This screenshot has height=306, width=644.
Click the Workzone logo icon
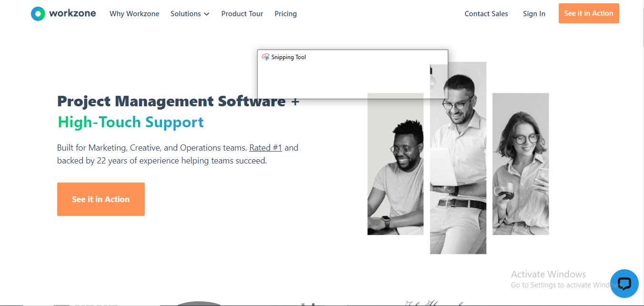[38, 14]
